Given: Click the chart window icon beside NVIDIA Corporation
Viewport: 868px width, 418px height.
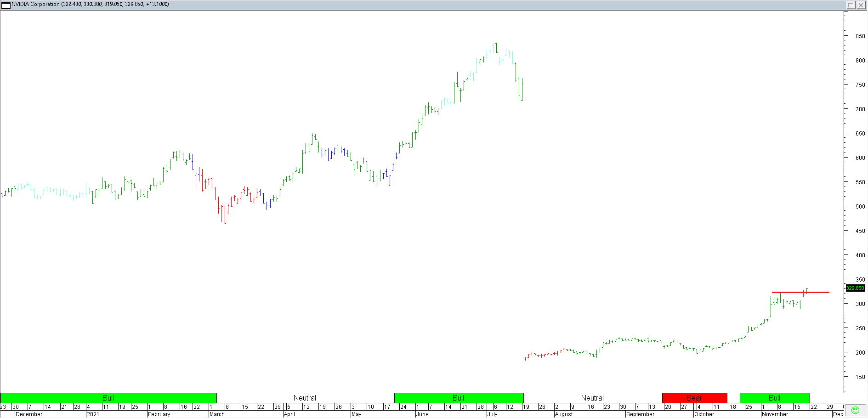Looking at the screenshot, I should point(6,5).
